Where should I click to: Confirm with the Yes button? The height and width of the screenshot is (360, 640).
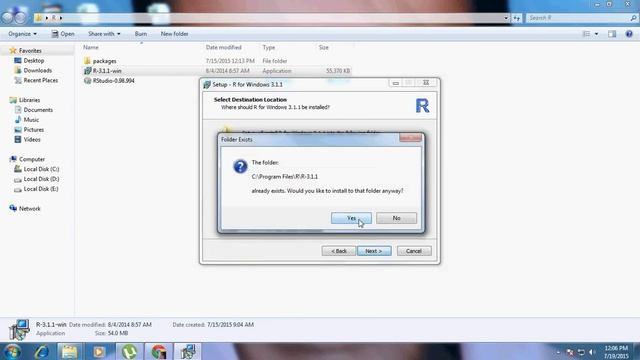[351, 218]
